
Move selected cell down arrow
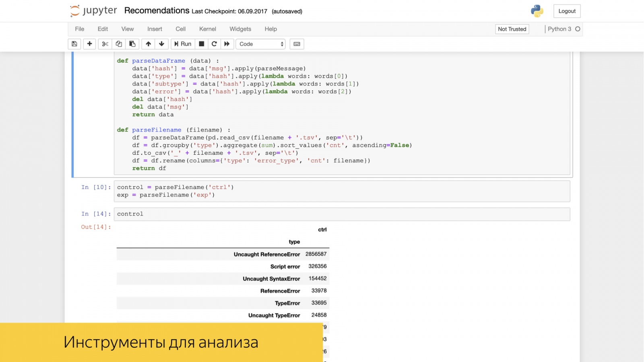[161, 44]
